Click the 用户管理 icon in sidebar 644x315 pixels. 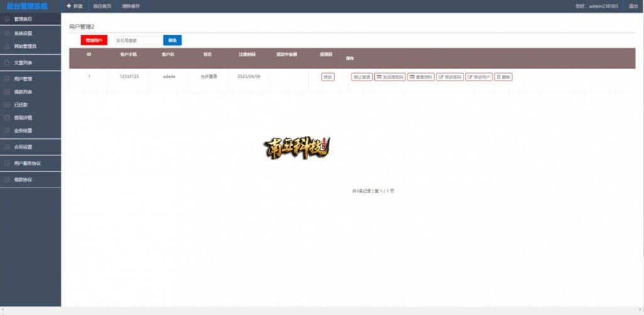point(7,79)
